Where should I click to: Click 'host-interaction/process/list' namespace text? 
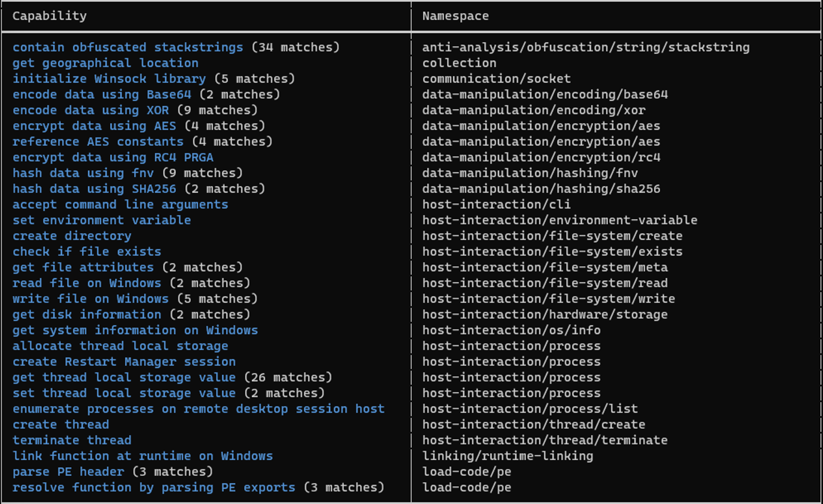pyautogui.click(x=529, y=409)
